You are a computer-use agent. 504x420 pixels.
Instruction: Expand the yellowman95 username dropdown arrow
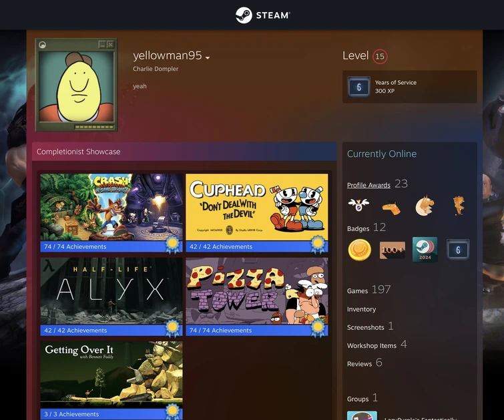(x=208, y=57)
